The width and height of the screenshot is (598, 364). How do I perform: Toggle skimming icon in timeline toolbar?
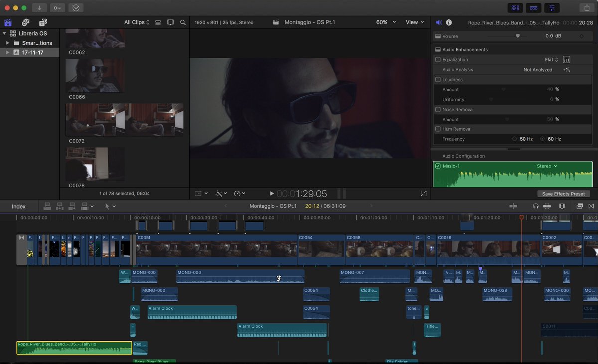[514, 206]
